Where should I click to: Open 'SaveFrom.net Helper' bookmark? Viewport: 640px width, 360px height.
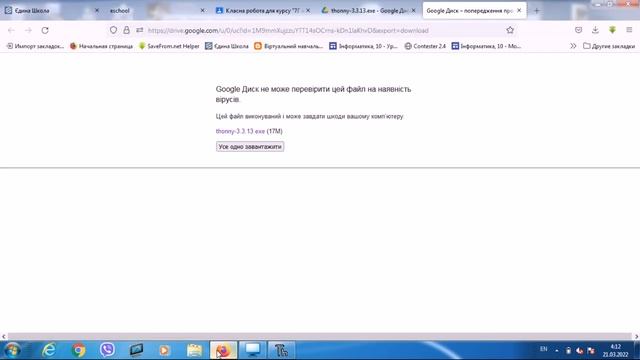[169, 46]
